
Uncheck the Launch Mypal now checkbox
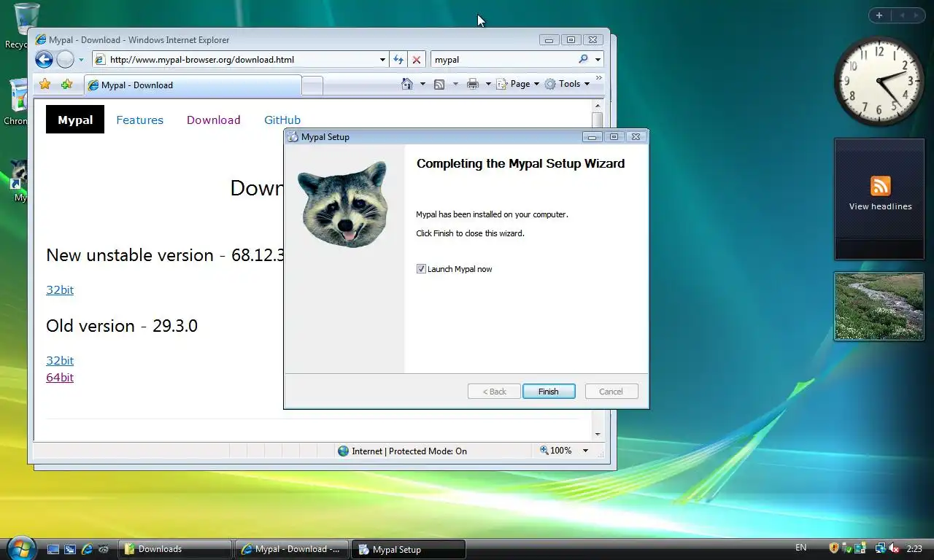pyautogui.click(x=421, y=269)
